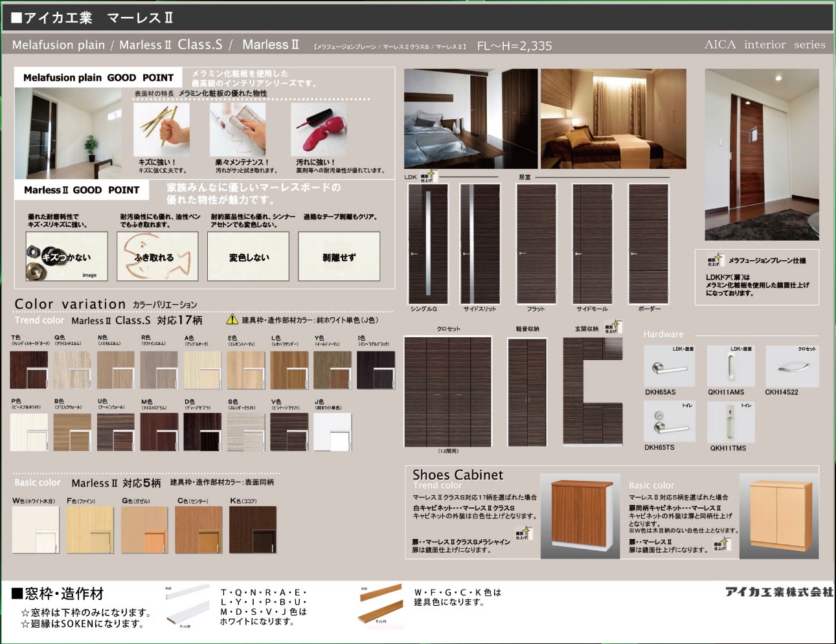The image size is (836, 644).
Task: Pick the E色 Elegant Noce swatch
Action: pyautogui.click(x=245, y=370)
